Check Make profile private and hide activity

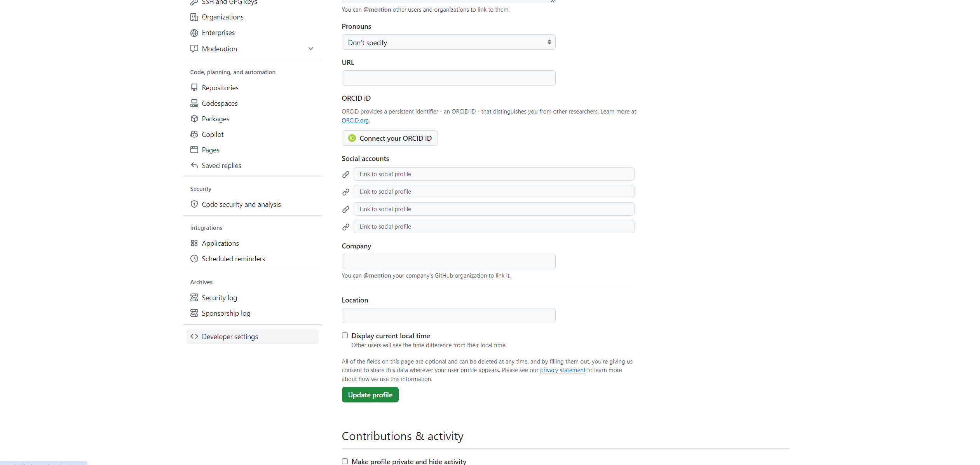pos(345,461)
